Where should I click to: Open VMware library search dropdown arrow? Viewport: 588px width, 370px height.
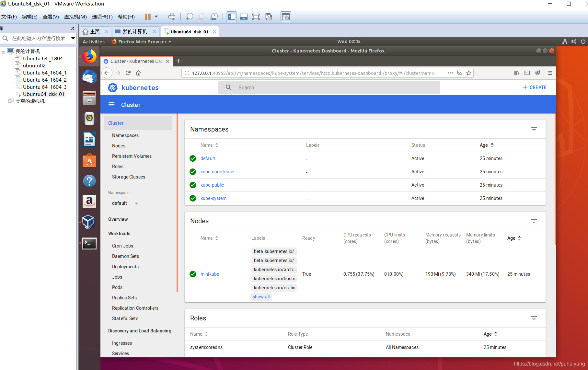[x=73, y=38]
